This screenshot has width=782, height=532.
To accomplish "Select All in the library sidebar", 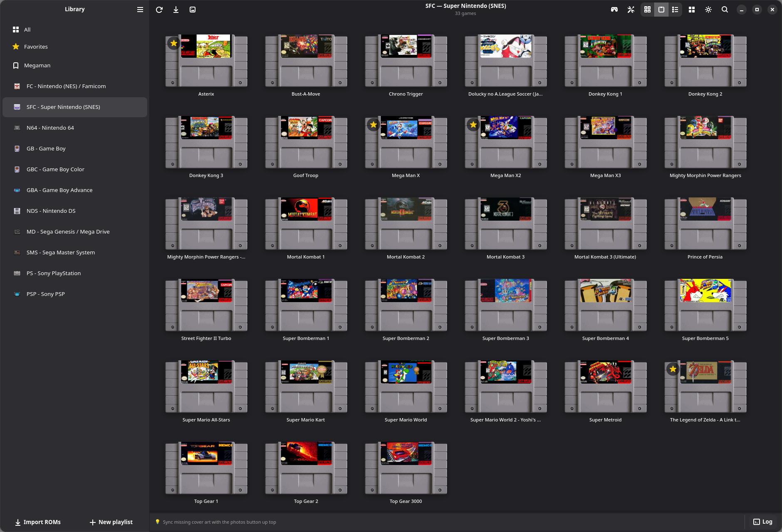I will pos(75,30).
